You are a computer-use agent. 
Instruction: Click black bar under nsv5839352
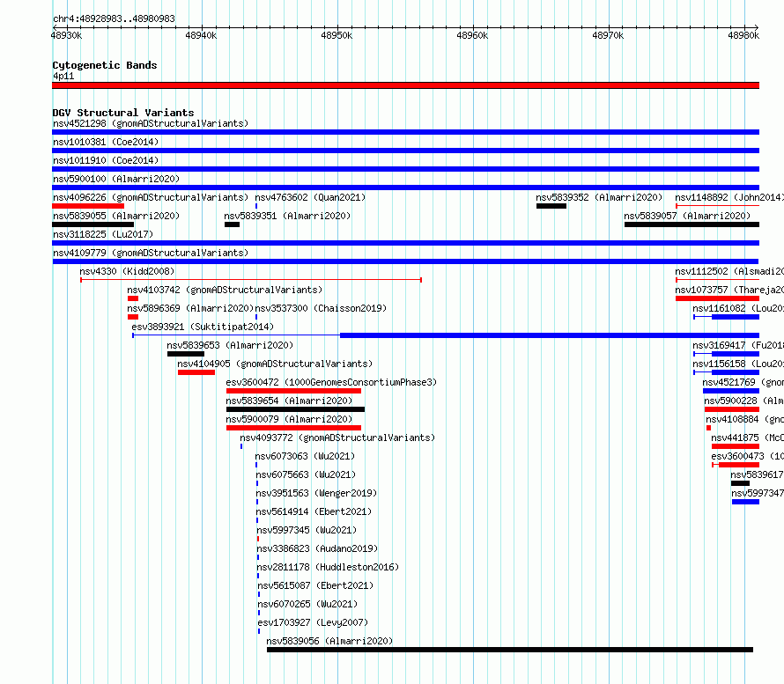(x=551, y=206)
